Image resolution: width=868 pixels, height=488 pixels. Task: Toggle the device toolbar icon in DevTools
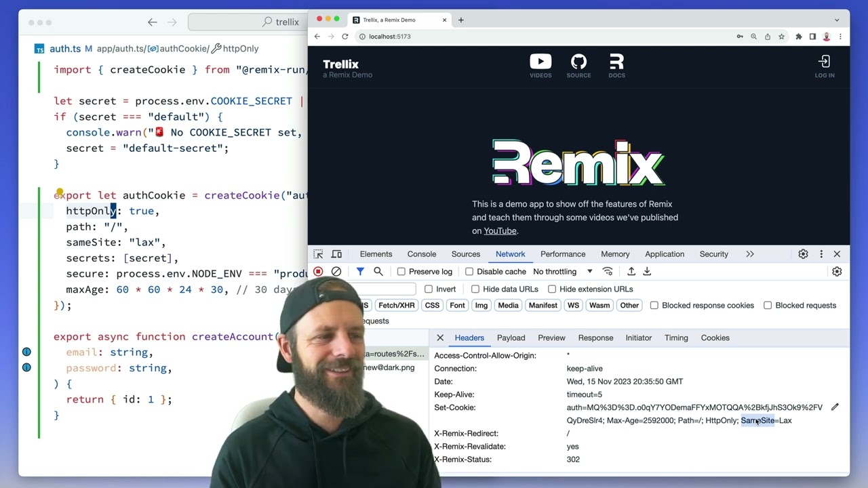pos(336,254)
